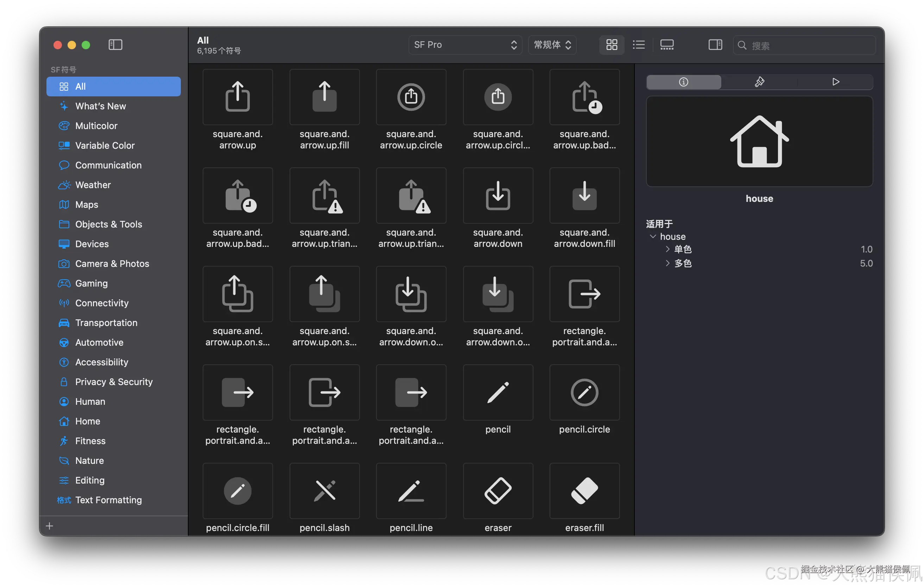The image size is (924, 588).
Task: Switch to grid view mode
Action: [612, 45]
